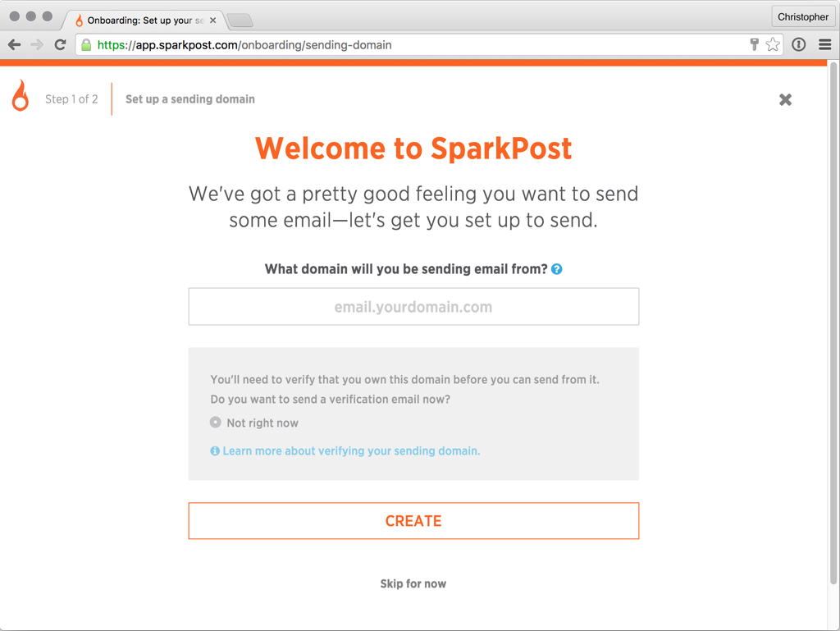Click the help question mark icon

[557, 269]
